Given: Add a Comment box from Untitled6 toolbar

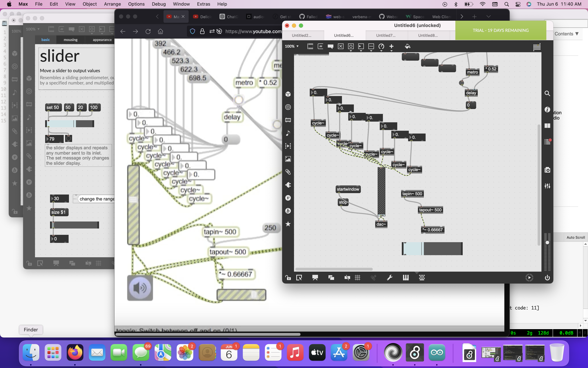Looking at the screenshot, I should 330,46.
